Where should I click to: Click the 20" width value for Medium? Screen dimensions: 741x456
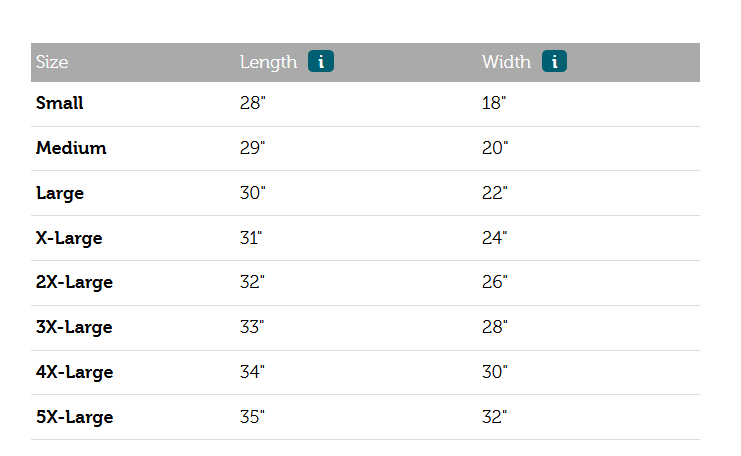coord(495,148)
